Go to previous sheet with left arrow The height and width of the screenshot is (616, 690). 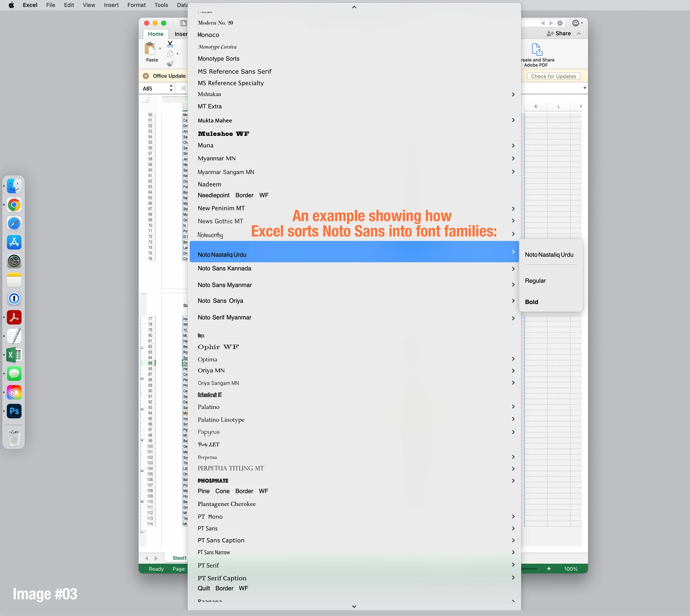click(x=146, y=558)
